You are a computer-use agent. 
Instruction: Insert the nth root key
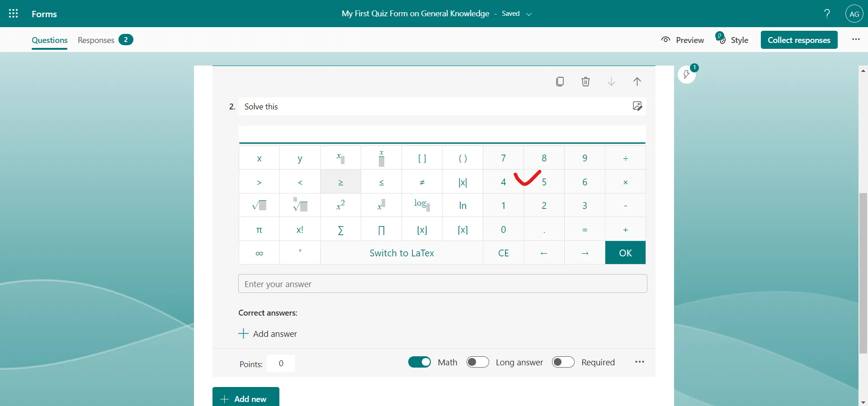tap(300, 205)
